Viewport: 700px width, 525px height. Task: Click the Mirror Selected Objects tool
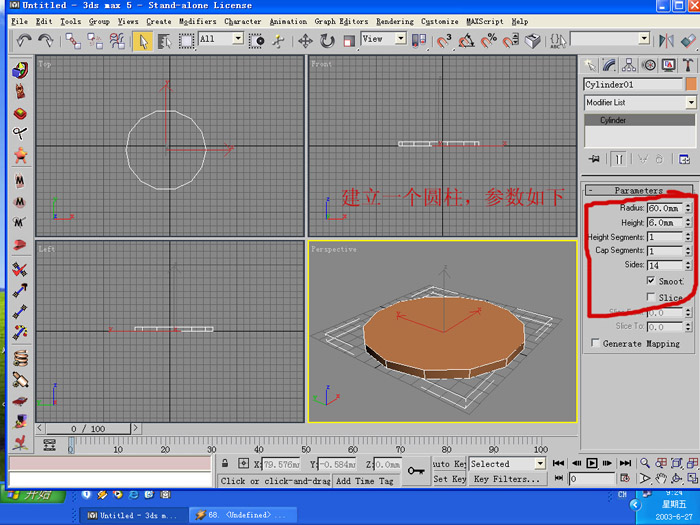pyautogui.click(x=666, y=41)
